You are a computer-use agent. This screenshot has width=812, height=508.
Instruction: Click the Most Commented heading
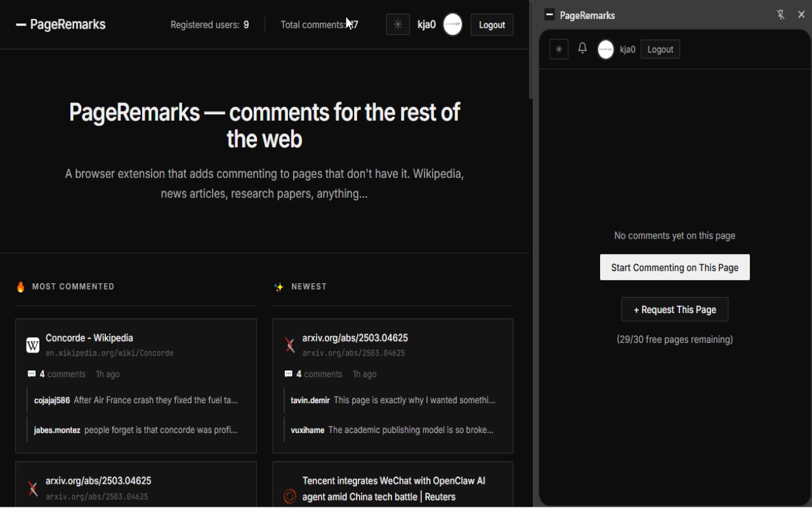pos(73,286)
